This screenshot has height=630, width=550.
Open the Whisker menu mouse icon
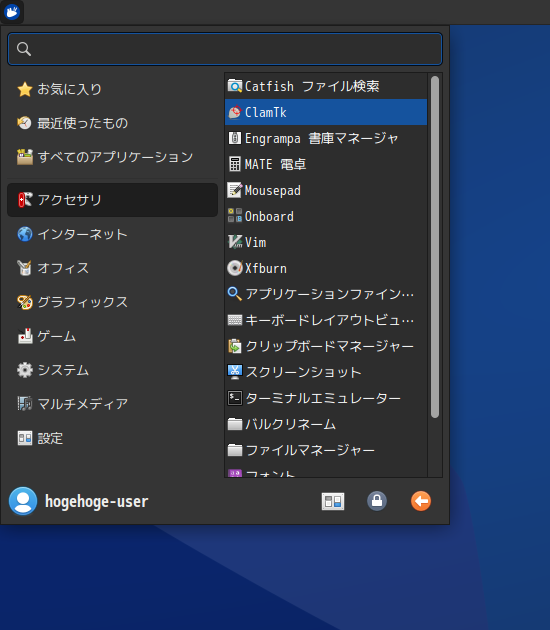tap(12, 12)
